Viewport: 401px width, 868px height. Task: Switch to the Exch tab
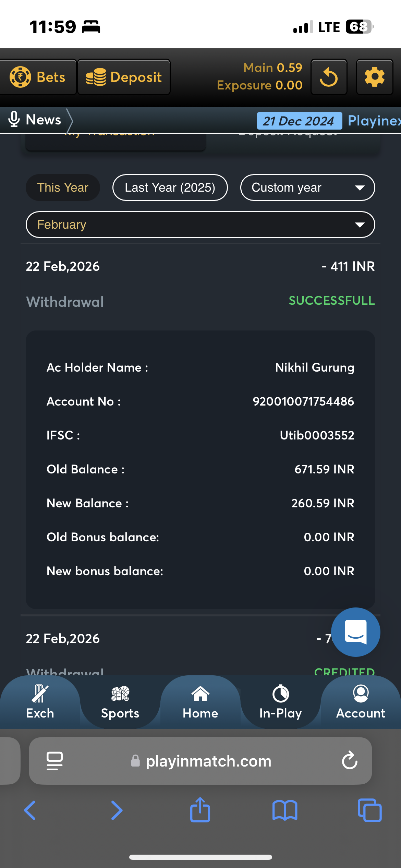point(40,702)
